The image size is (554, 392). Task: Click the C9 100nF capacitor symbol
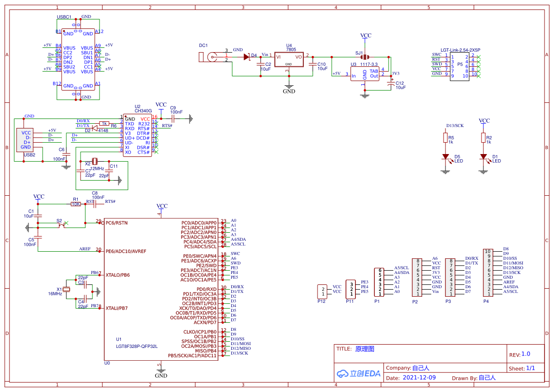pyautogui.click(x=173, y=119)
